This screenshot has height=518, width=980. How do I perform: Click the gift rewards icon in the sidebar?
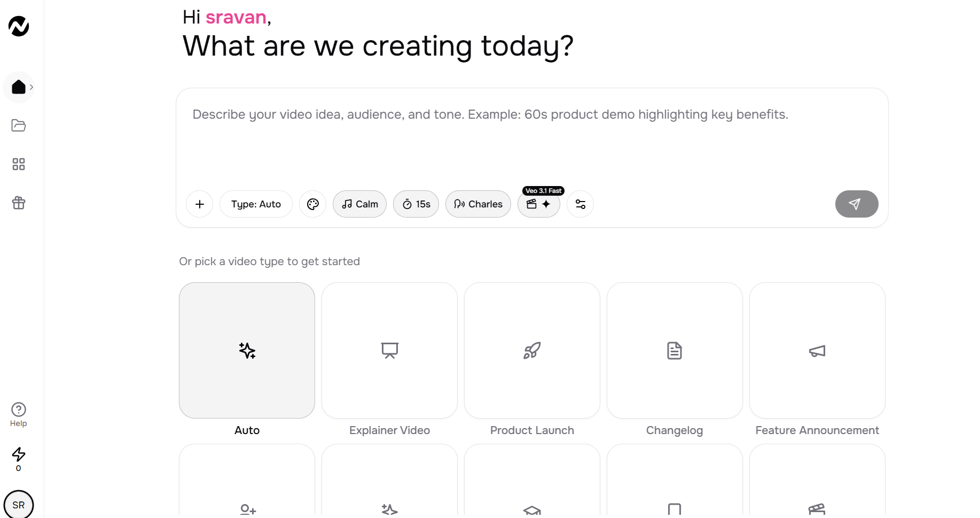(19, 203)
